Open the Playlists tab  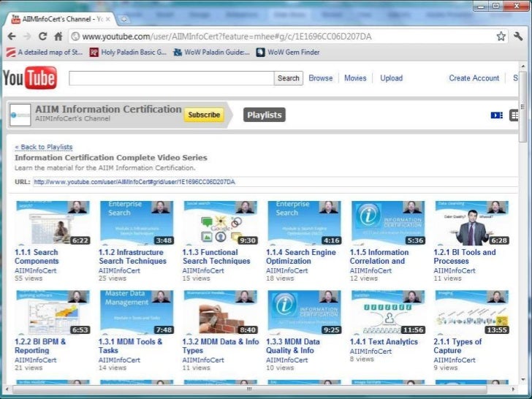pyautogui.click(x=265, y=115)
